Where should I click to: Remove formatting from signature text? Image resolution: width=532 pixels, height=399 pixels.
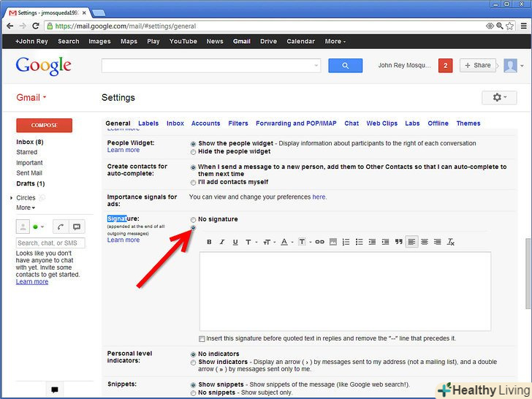pyautogui.click(x=451, y=242)
